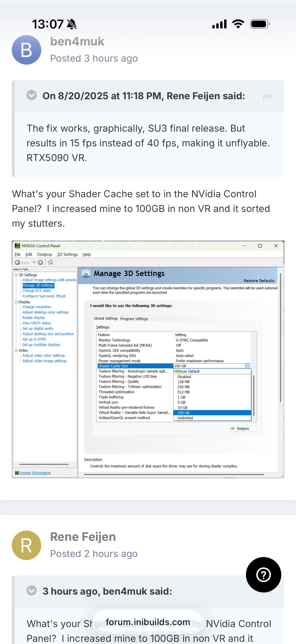Tap the ben4muk avatar with letter B

pyautogui.click(x=27, y=50)
